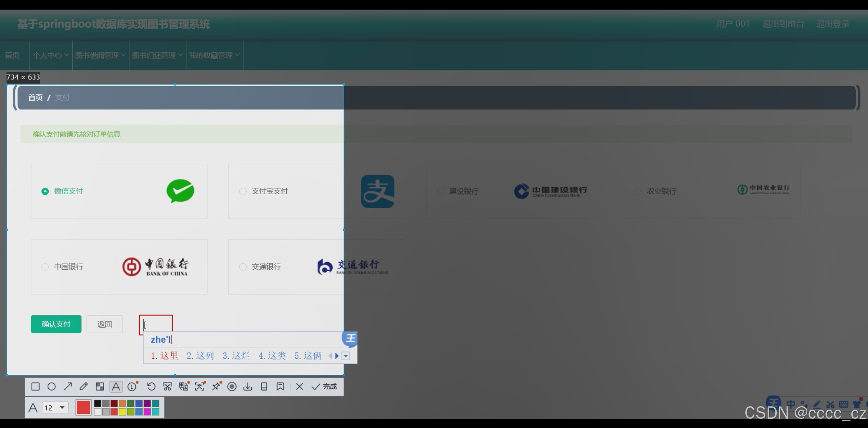Image resolution: width=868 pixels, height=428 pixels.
Task: Select the mosaic blur tool
Action: 100,386
